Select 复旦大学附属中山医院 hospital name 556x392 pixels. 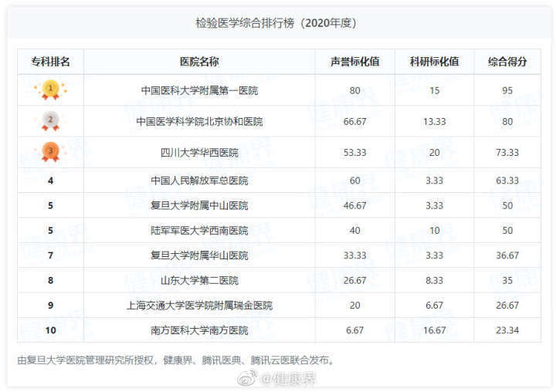[199, 205]
